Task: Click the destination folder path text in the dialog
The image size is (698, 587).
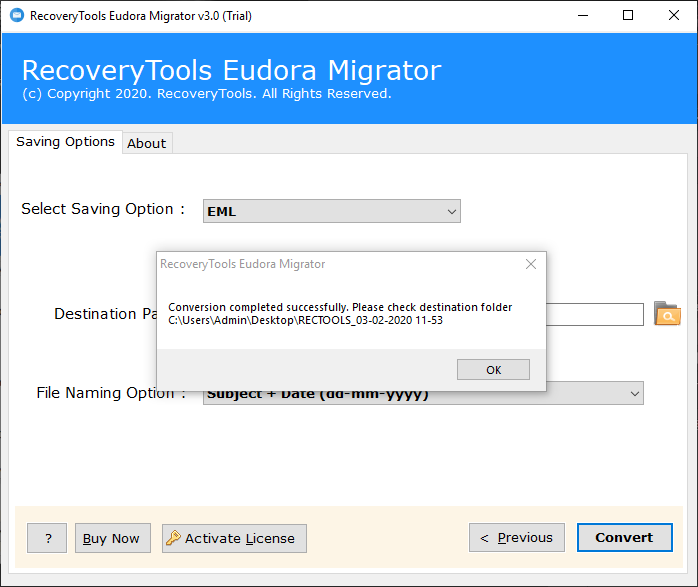Action: 305,320
